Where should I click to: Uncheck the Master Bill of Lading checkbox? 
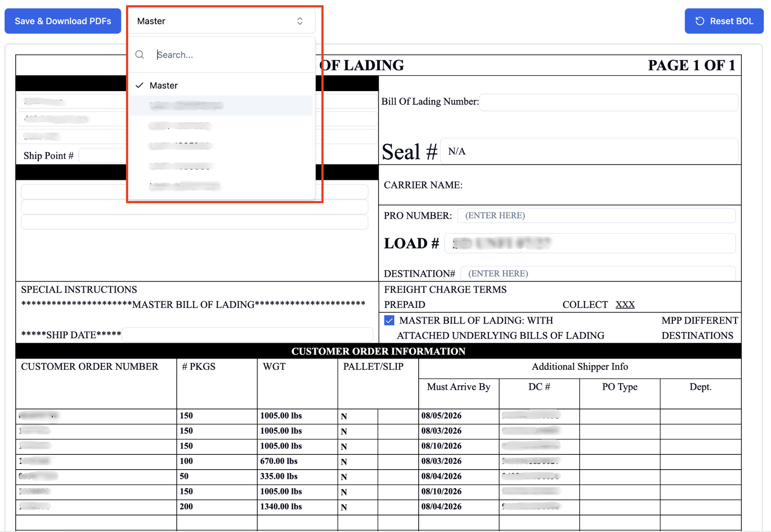389,321
